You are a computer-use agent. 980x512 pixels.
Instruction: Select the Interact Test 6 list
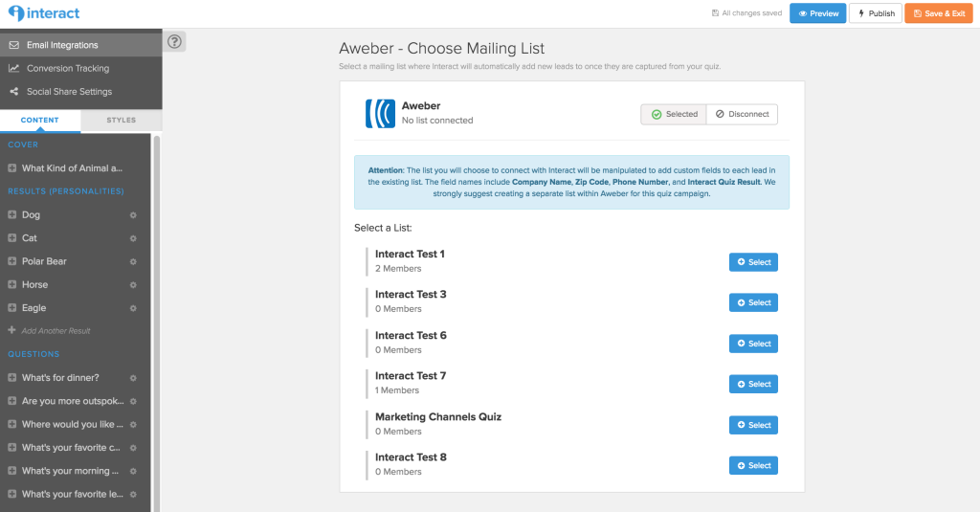point(753,344)
